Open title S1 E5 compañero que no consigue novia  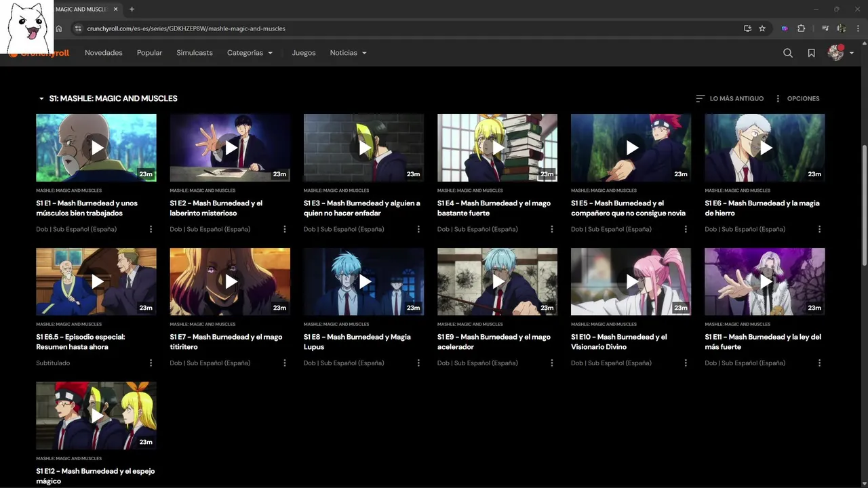click(628, 208)
